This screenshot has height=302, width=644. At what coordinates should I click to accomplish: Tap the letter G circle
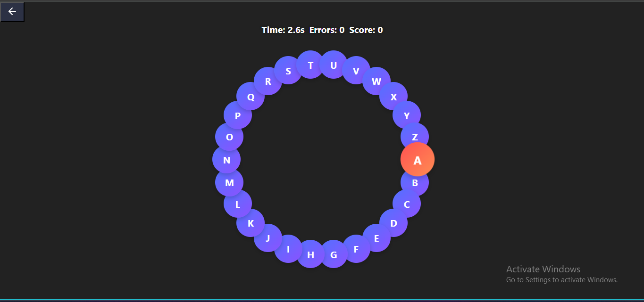click(x=334, y=254)
